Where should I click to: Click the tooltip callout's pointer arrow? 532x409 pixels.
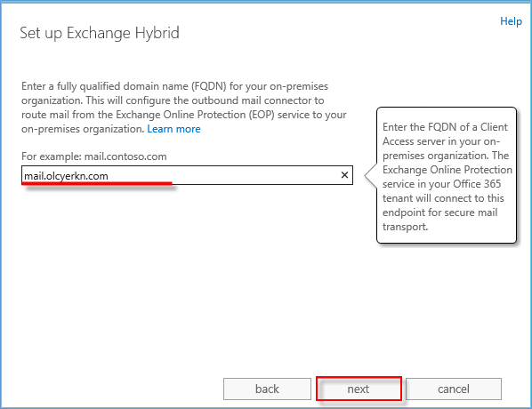[x=371, y=175]
